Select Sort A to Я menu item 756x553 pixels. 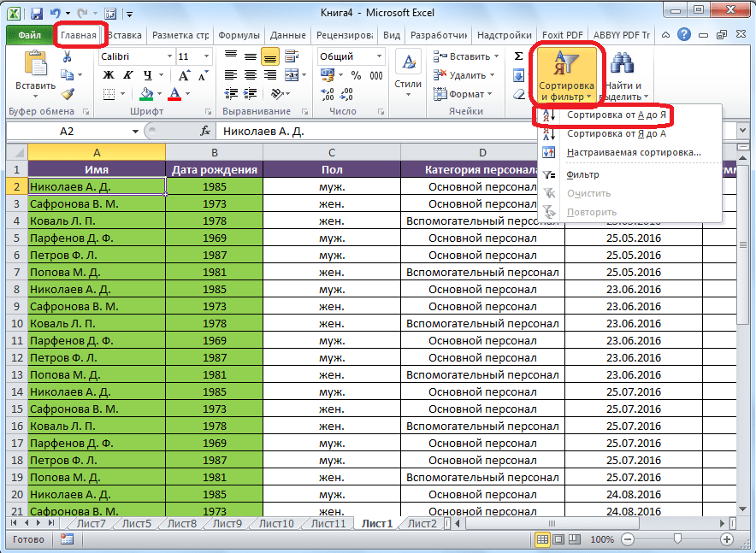[x=616, y=115]
